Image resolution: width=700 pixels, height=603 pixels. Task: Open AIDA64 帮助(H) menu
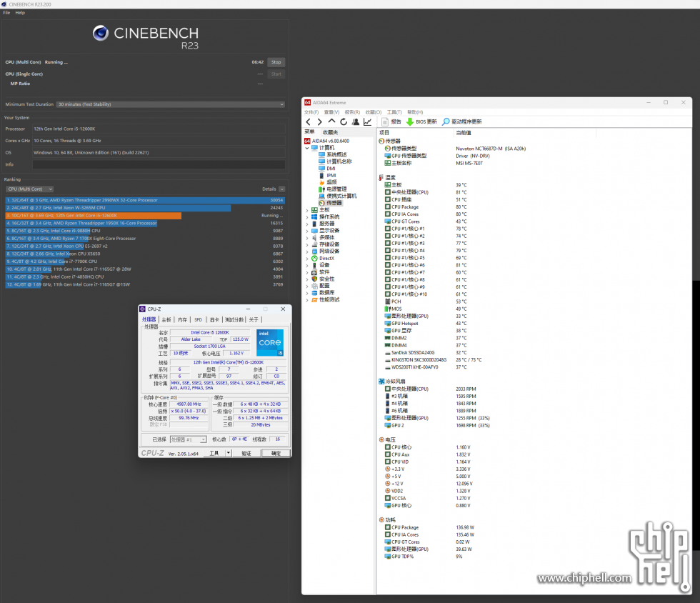point(415,112)
